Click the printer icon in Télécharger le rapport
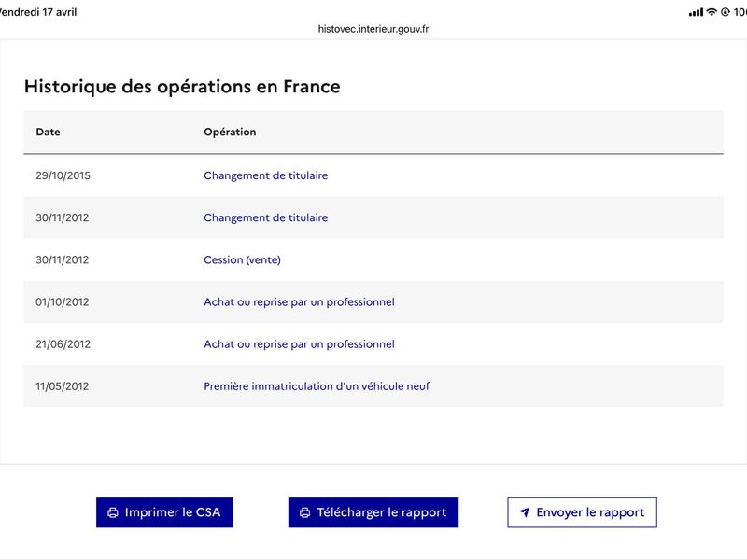Screen dimensions: 747x560 tap(305, 512)
